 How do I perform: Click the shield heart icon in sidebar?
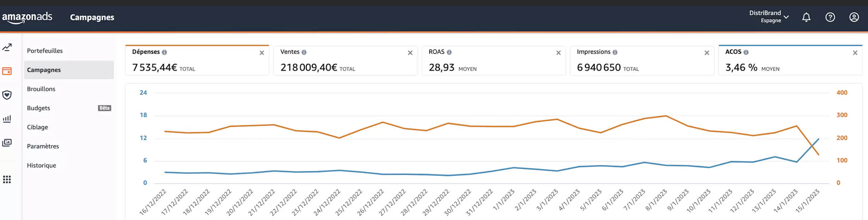pyautogui.click(x=7, y=95)
